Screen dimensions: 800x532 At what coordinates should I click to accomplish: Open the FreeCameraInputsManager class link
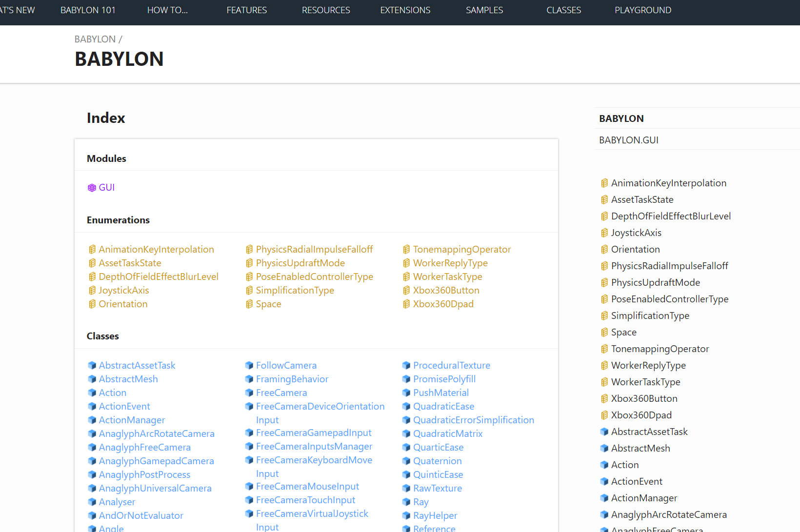point(314,446)
